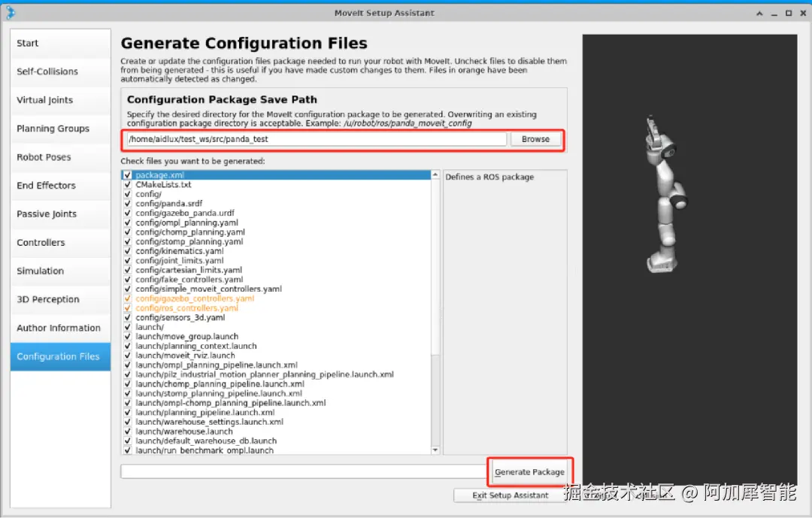Select config/stomp_planning.yaml in list

pos(189,241)
